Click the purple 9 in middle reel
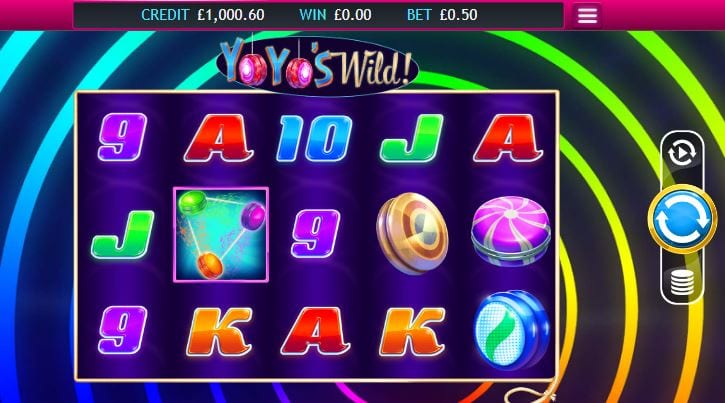This screenshot has height=403, width=725. coord(315,233)
